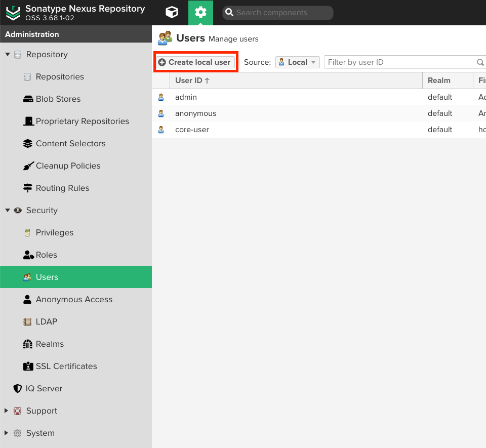The height and width of the screenshot is (448, 486).
Task: Click the Support lifebuoy icon
Action: click(18, 411)
